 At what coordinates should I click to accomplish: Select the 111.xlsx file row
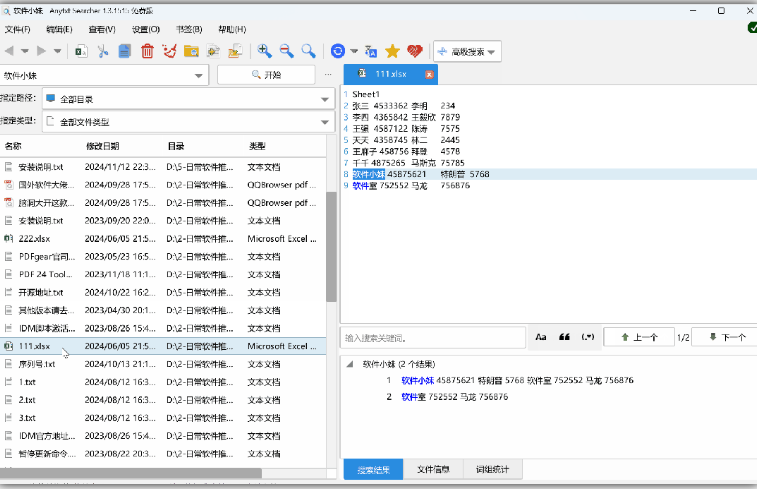[163, 346]
